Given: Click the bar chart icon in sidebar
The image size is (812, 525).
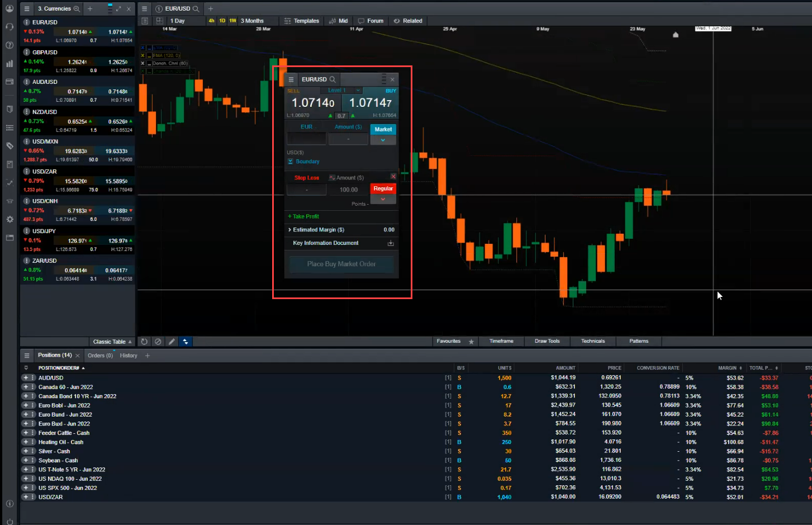Looking at the screenshot, I should pyautogui.click(x=10, y=64).
